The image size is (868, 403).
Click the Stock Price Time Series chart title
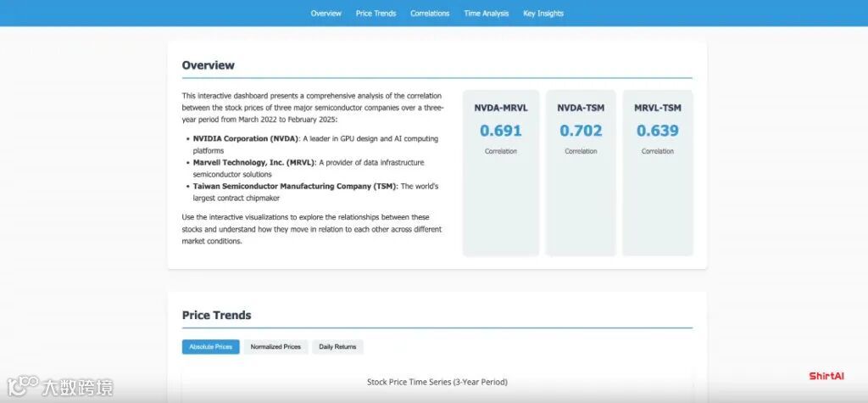tap(437, 382)
